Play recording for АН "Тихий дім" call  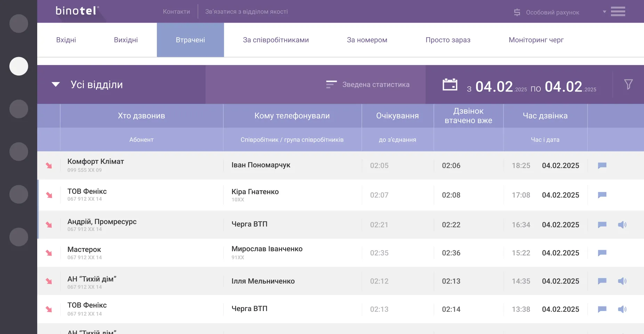point(622,281)
